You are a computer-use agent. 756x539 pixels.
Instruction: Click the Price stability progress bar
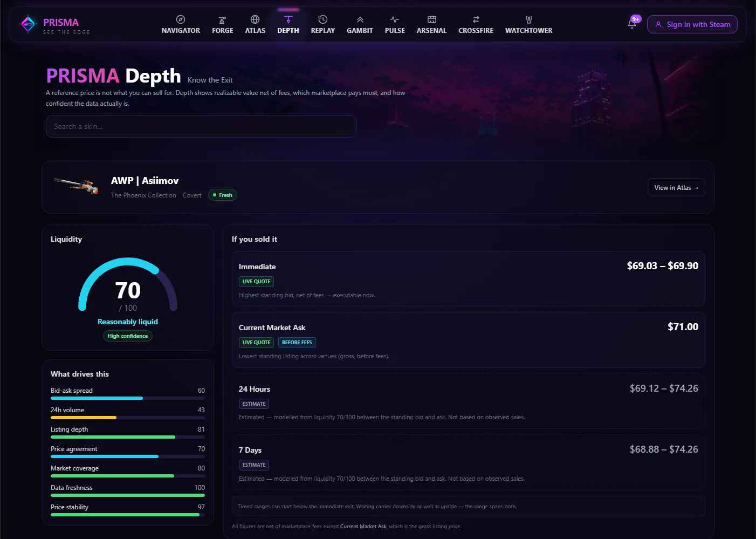click(128, 515)
